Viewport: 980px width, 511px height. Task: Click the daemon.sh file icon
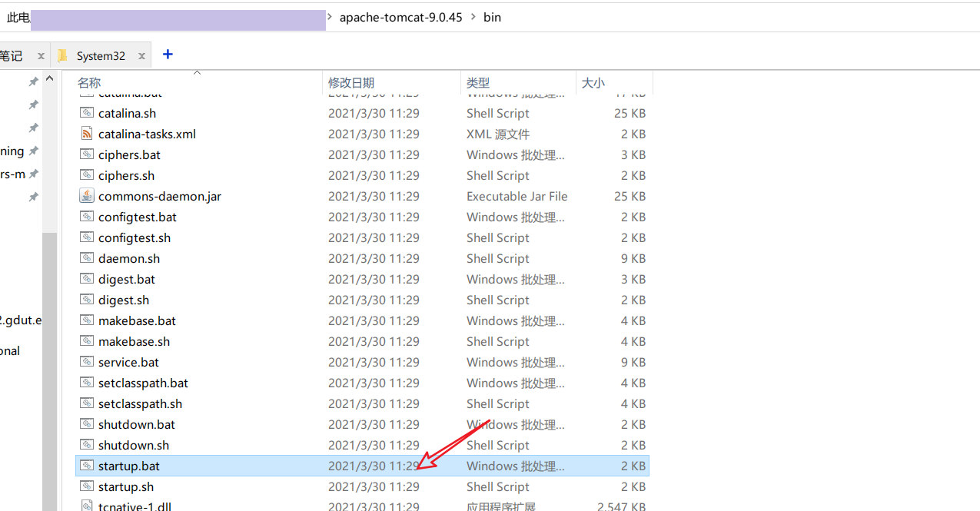87,258
